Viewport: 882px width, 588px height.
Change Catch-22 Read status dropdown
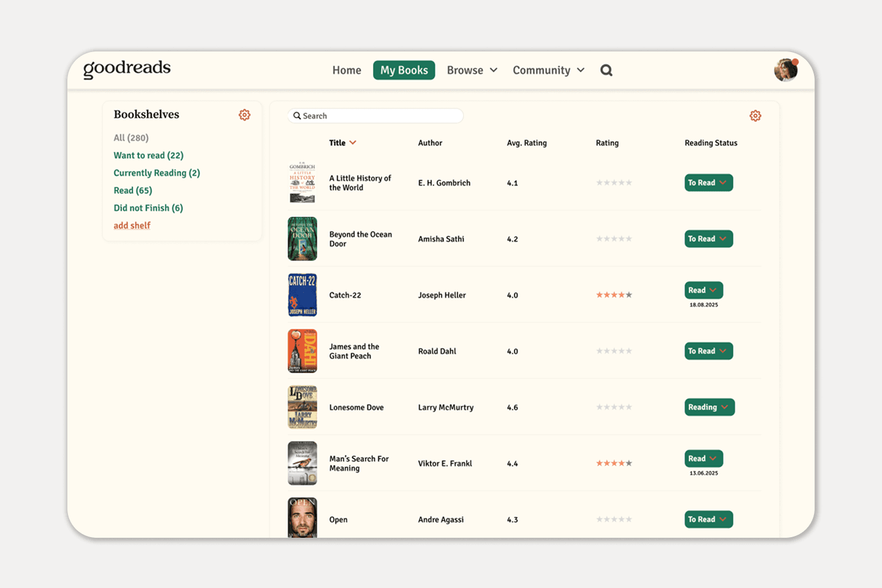point(704,290)
